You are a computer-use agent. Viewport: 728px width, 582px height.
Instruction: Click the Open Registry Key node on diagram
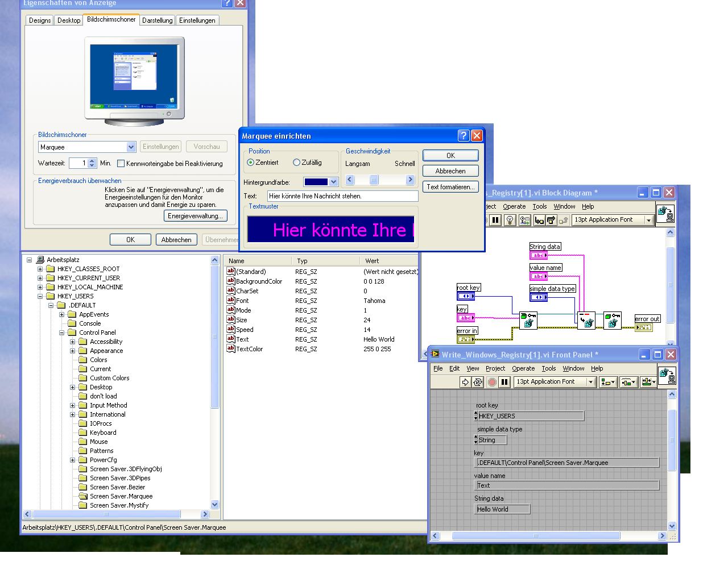[x=528, y=320]
